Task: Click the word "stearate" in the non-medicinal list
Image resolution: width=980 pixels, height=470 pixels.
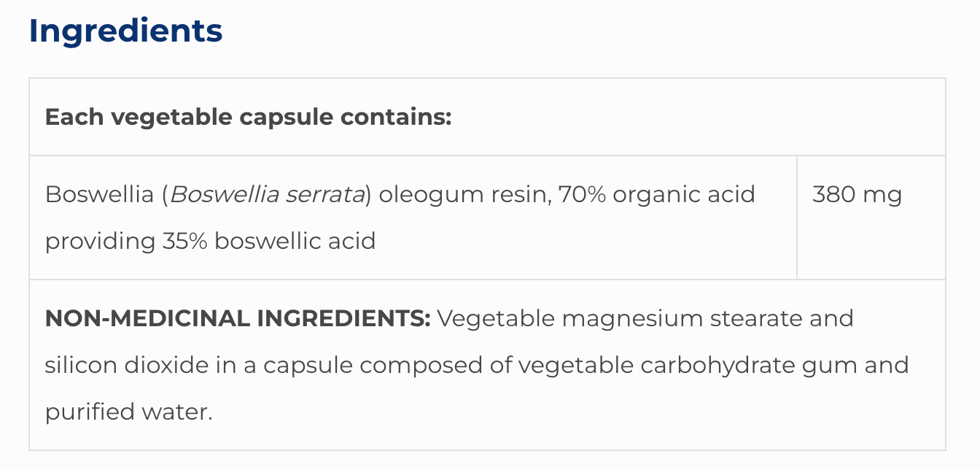Action: point(745,319)
